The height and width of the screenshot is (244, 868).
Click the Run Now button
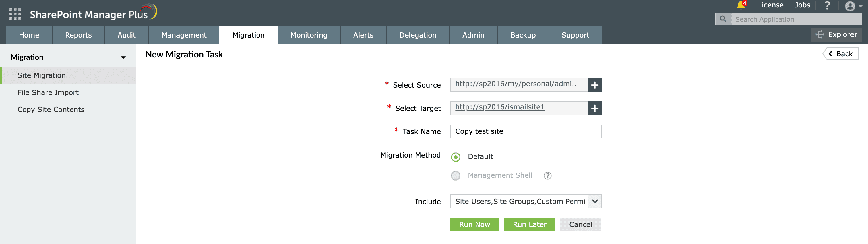pos(474,224)
